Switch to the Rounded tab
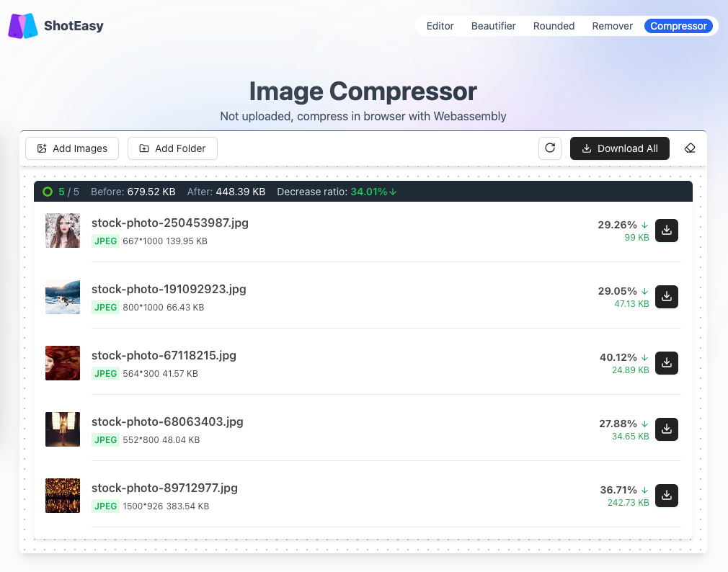This screenshot has height=572, width=728. (x=554, y=26)
